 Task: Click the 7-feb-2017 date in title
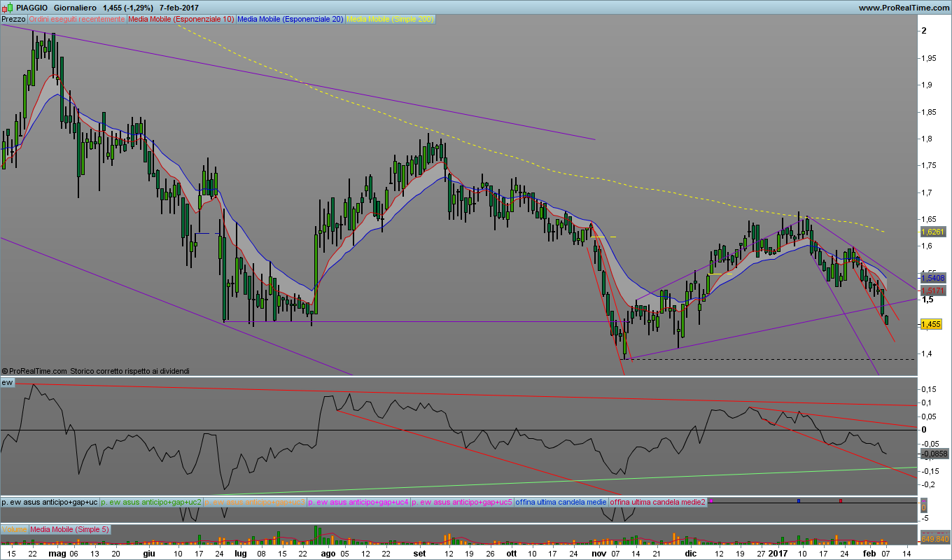pos(180,7)
